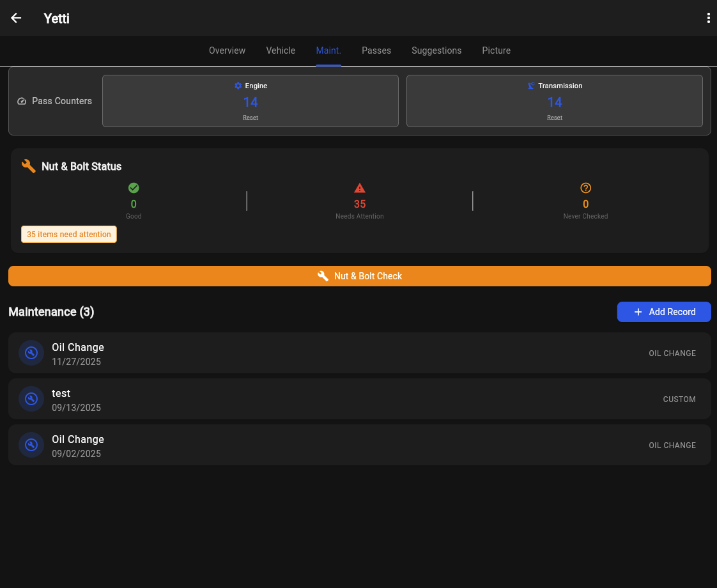717x588 pixels.
Task: Click the wrench icon beside Nut & Bolt Status
Action: tap(29, 166)
